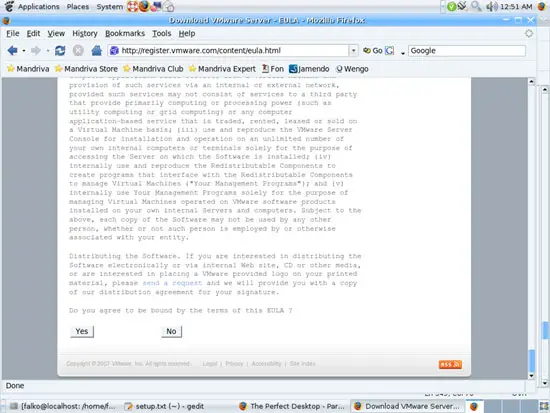This screenshot has width=550, height=413.
Task: Click the 12:51 AM clock
Action: [516, 6]
